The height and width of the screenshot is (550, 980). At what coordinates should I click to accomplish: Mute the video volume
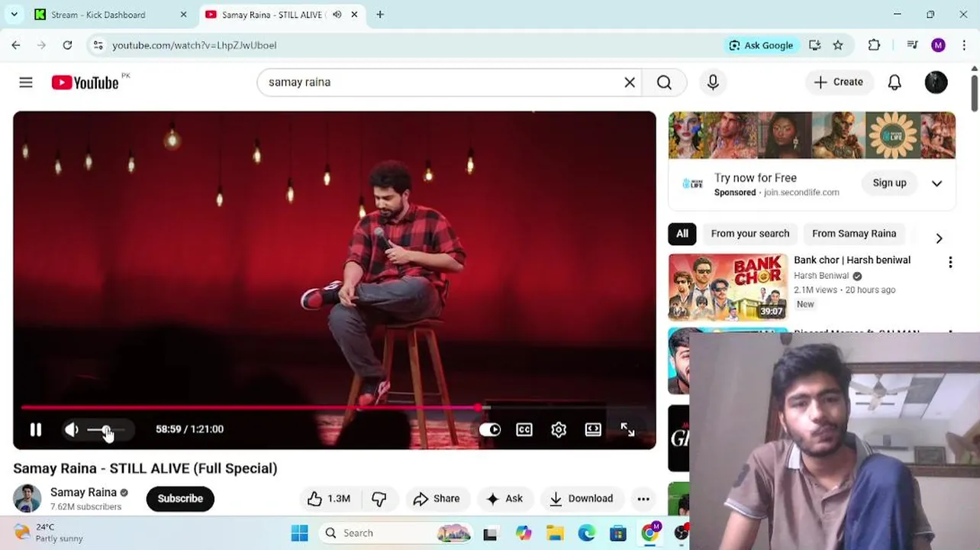(x=71, y=429)
